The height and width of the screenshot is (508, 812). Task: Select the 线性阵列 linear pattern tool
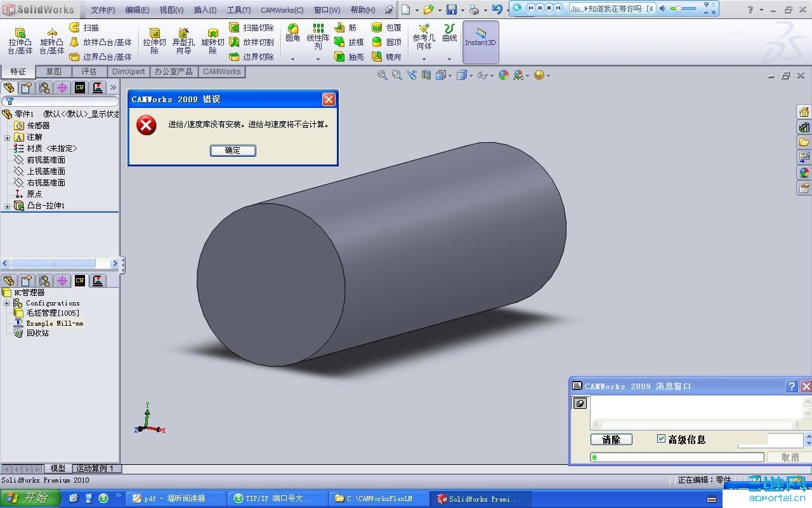318,37
